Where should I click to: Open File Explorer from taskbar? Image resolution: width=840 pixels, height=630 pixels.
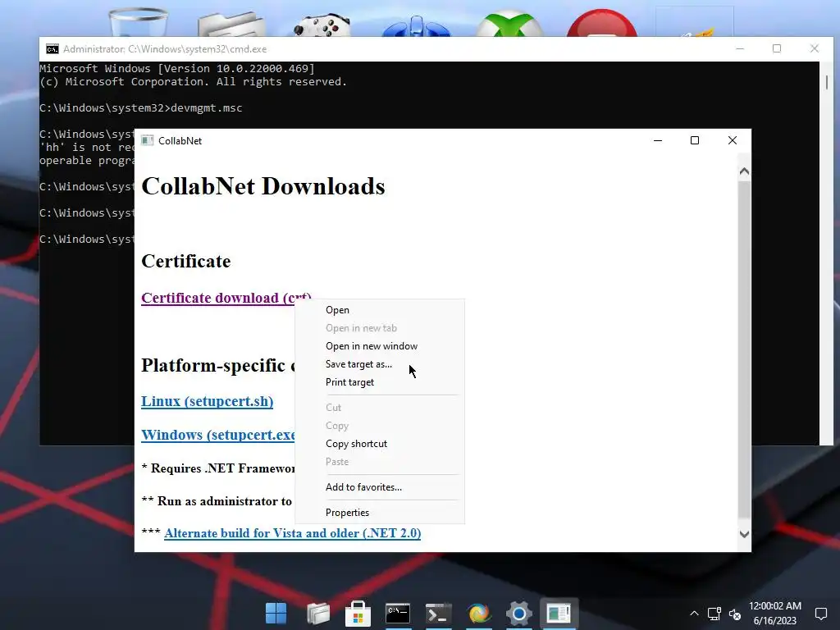click(317, 614)
